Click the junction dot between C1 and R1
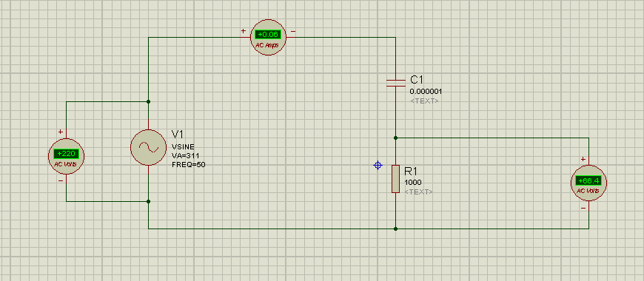 (x=395, y=138)
